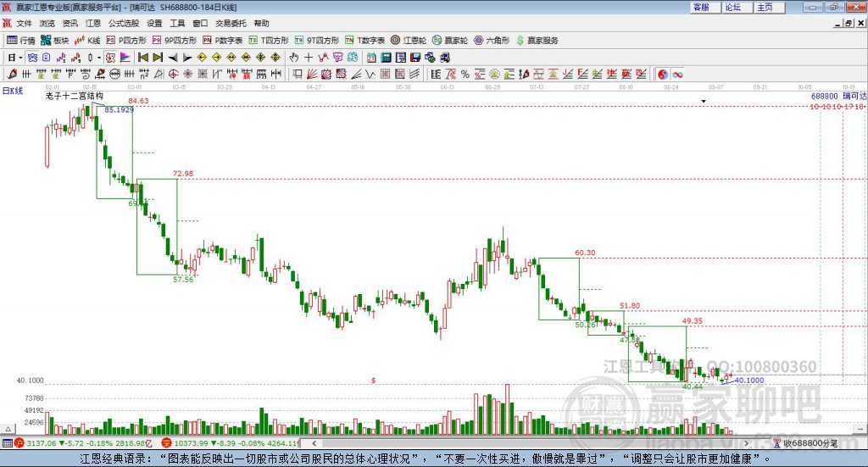Viewport: 868px width, 467px height.
Task: Open the 9P四方形 square tool
Action: coord(175,41)
